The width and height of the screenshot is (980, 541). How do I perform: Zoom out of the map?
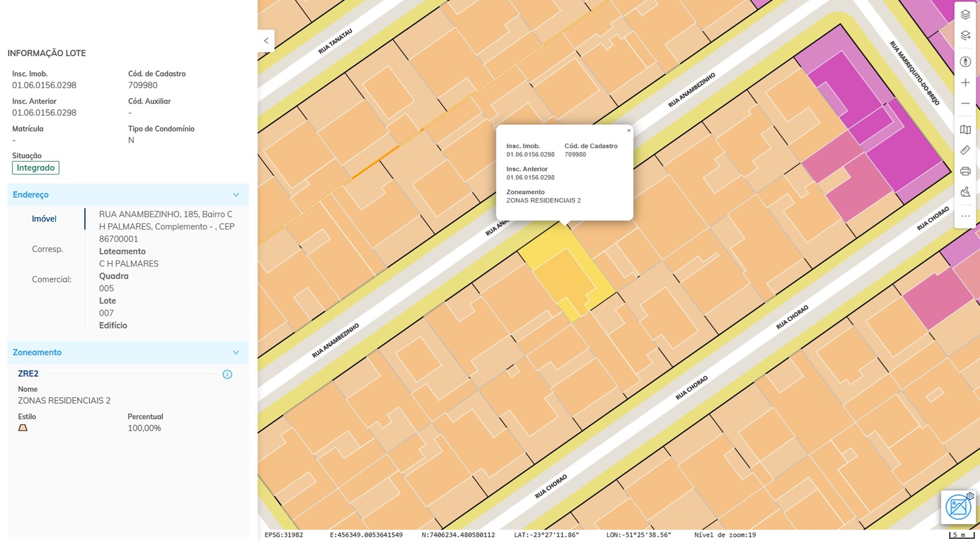click(x=965, y=104)
